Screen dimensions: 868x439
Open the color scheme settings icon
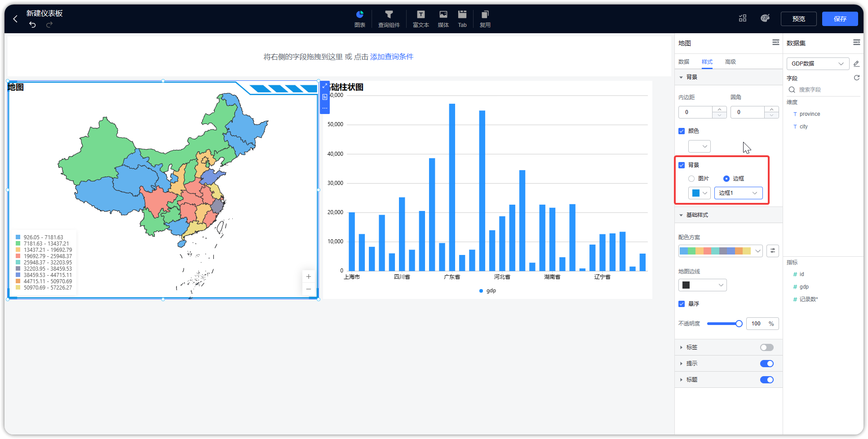click(773, 250)
